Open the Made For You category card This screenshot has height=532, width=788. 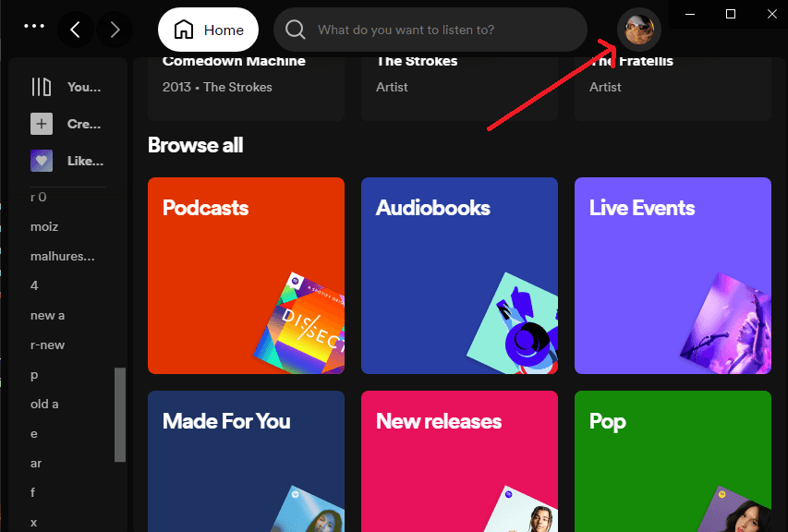[247, 461]
